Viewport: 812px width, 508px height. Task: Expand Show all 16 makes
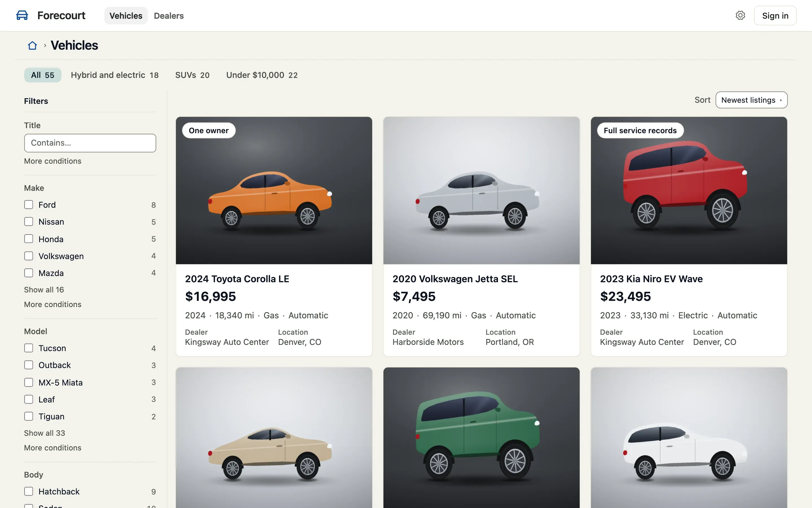pos(44,290)
